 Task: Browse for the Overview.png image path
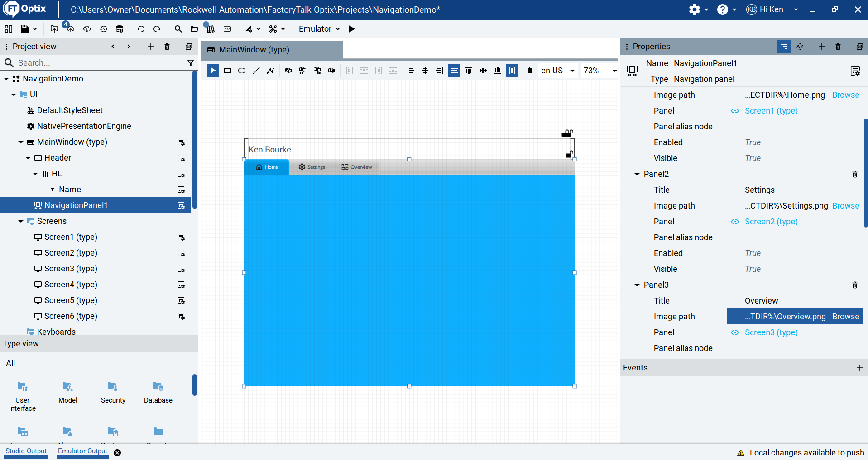(x=845, y=317)
